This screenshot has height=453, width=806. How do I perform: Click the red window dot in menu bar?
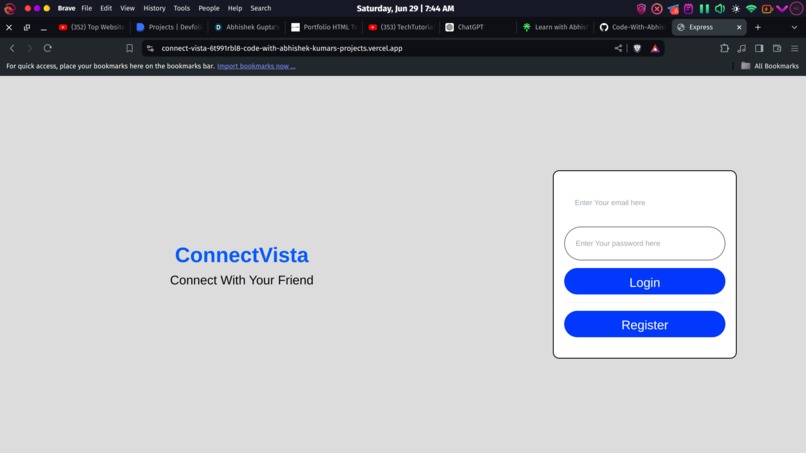coord(28,8)
